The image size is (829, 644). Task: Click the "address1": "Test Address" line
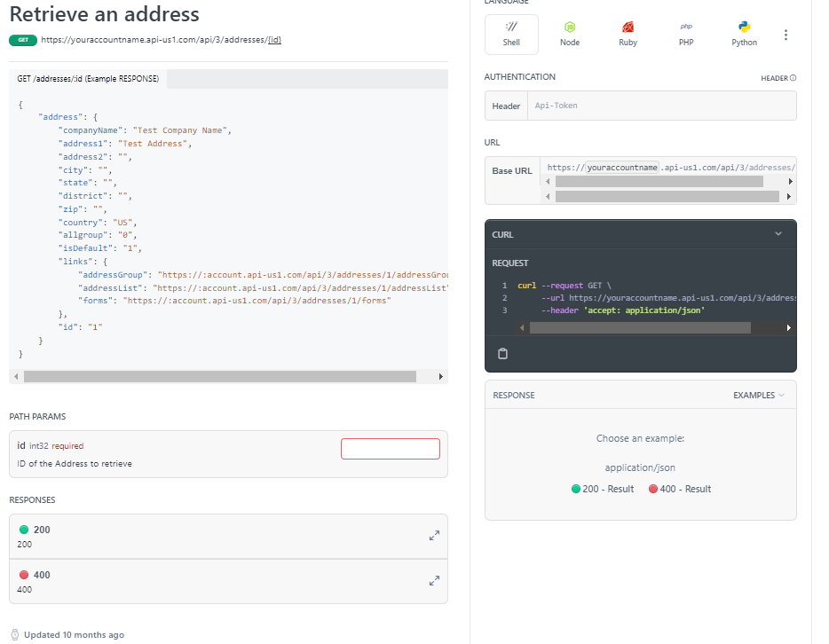click(x=125, y=144)
